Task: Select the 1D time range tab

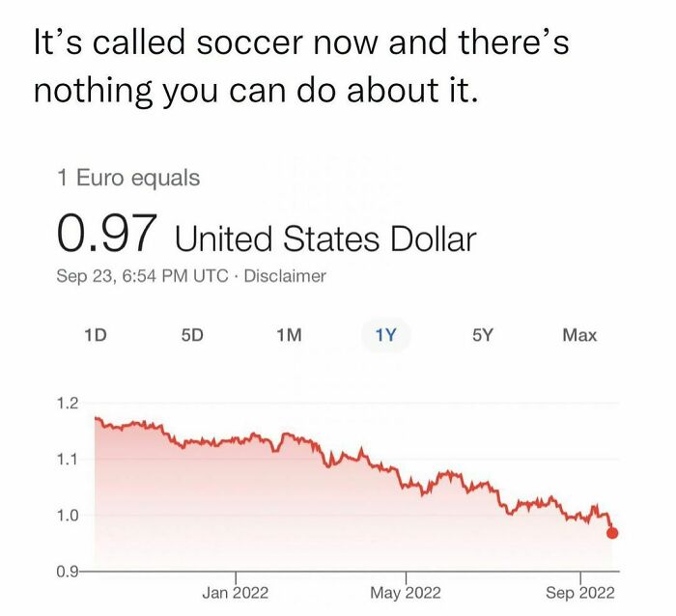Action: click(x=94, y=335)
